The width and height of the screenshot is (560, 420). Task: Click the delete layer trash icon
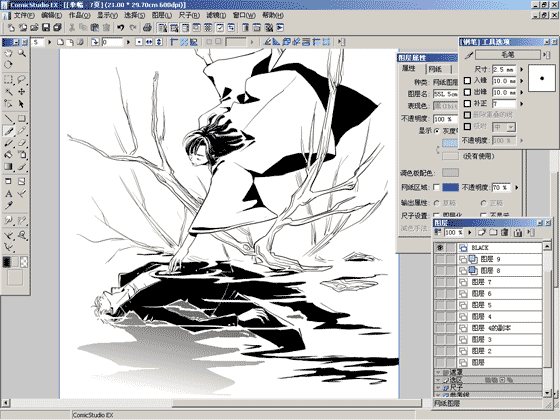(504, 232)
